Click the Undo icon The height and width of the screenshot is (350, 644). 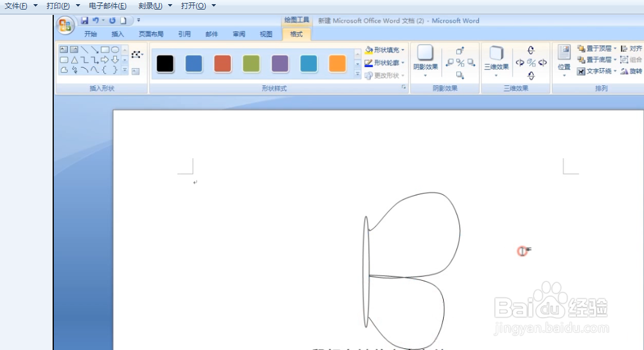(x=95, y=20)
